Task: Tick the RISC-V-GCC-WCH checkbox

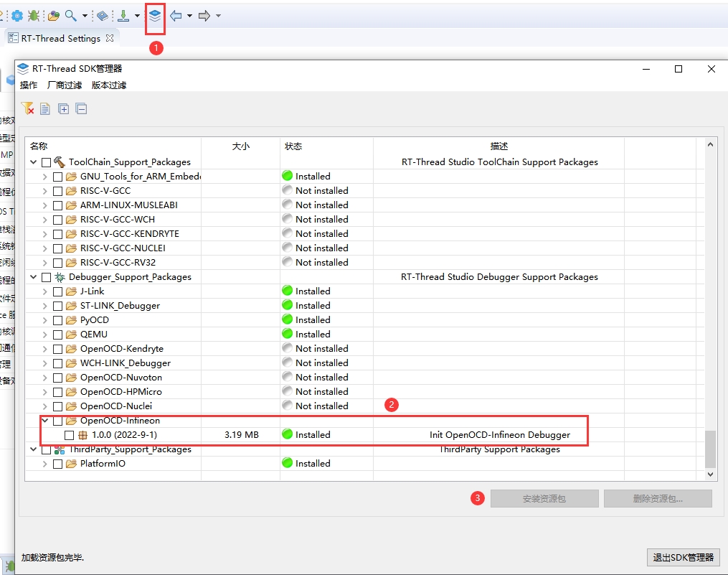Action: pyautogui.click(x=57, y=220)
